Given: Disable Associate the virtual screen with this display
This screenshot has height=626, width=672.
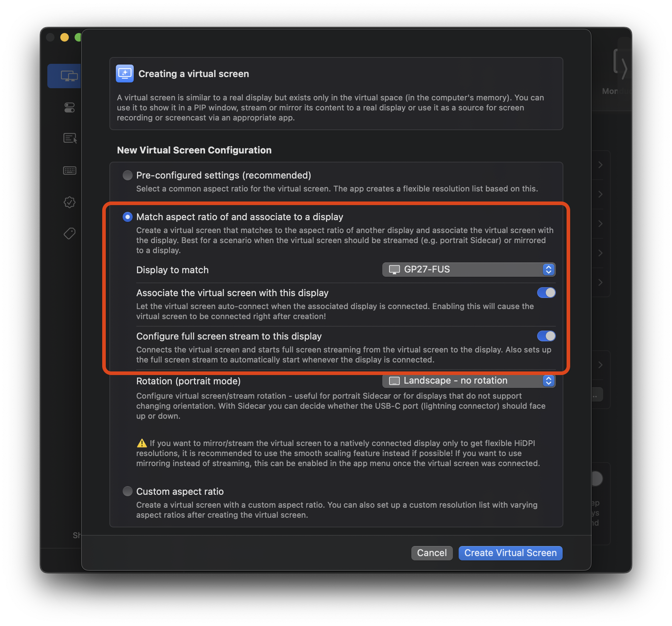Looking at the screenshot, I should [546, 293].
